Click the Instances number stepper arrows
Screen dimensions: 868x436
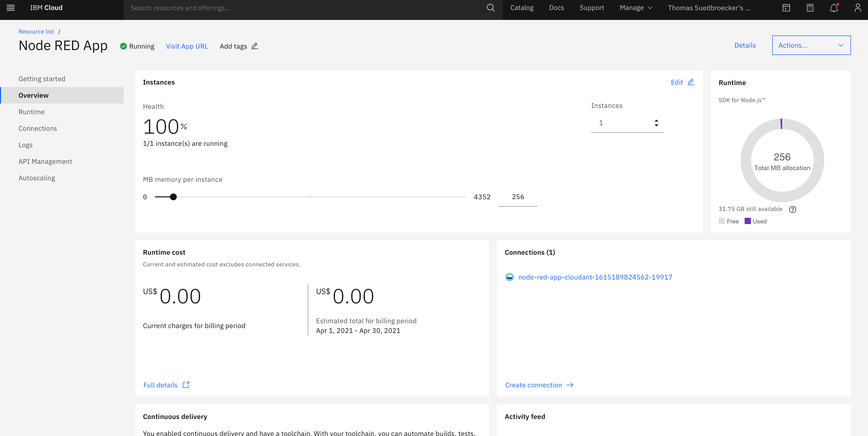656,123
